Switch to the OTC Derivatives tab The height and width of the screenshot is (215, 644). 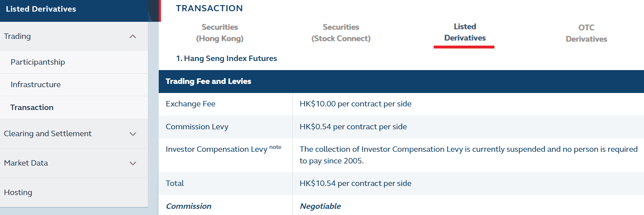point(586,33)
